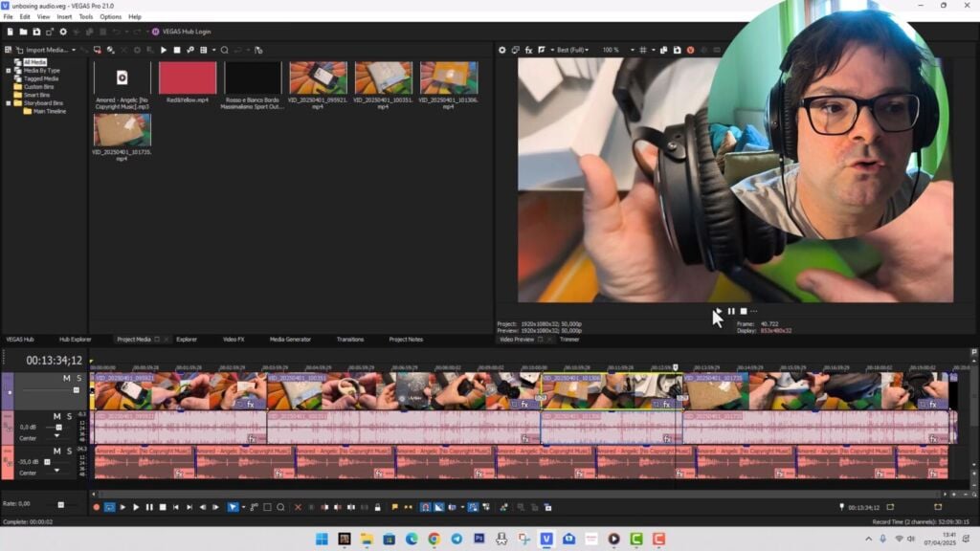
Task: Select the Normal Edit tool arrow
Action: [x=233, y=507]
